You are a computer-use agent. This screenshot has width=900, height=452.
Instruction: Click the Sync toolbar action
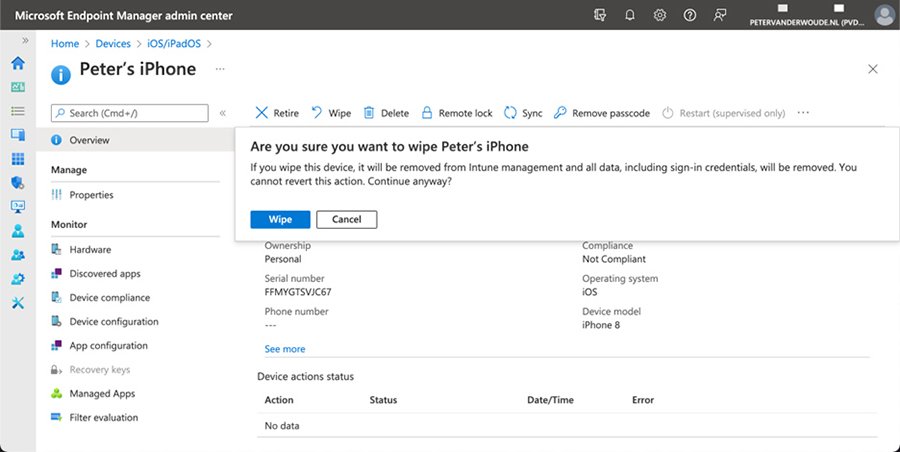click(523, 113)
